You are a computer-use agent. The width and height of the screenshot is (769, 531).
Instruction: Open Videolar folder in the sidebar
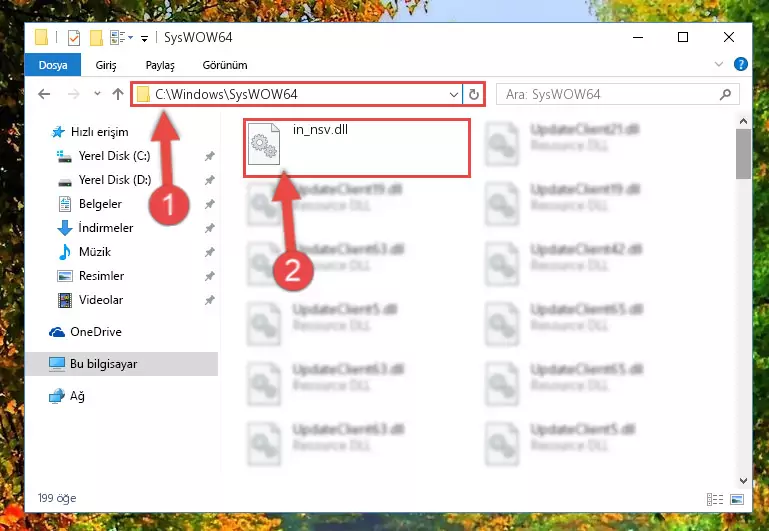[x=101, y=300]
